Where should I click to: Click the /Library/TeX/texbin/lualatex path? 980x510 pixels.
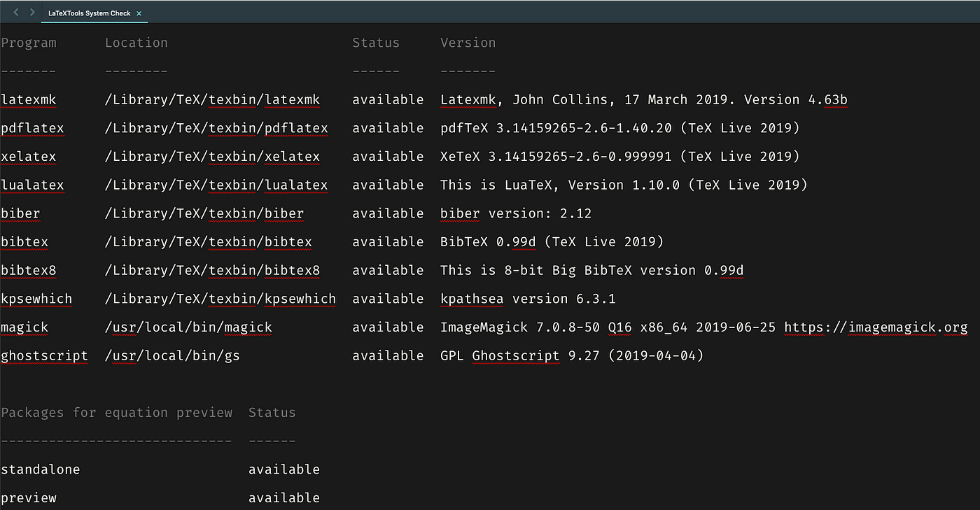[x=217, y=185]
